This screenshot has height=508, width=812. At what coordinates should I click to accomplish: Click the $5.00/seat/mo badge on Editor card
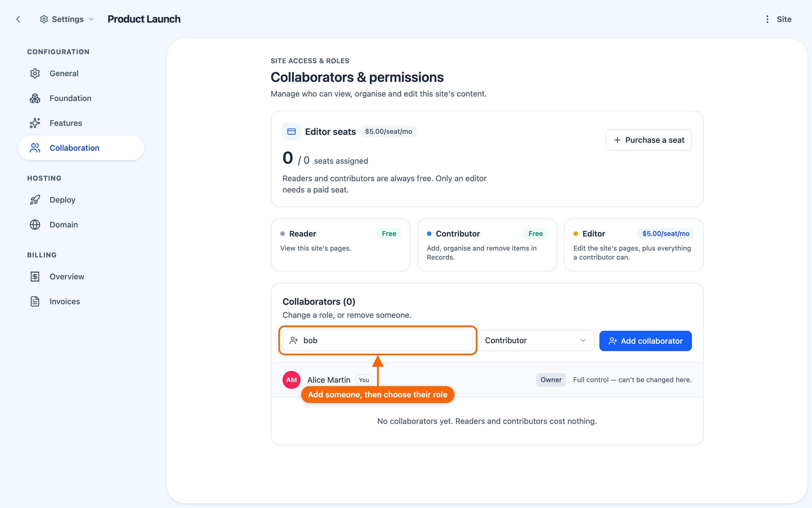click(x=666, y=233)
